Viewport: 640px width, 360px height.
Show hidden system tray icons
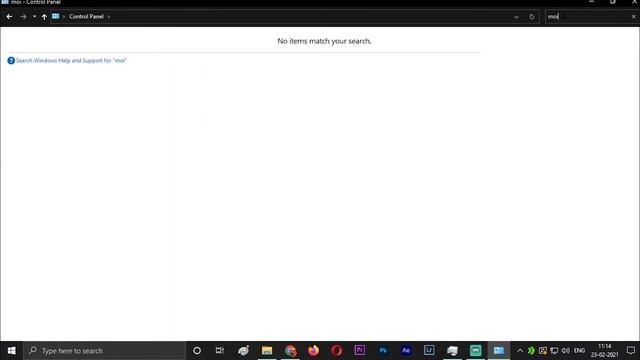point(520,351)
